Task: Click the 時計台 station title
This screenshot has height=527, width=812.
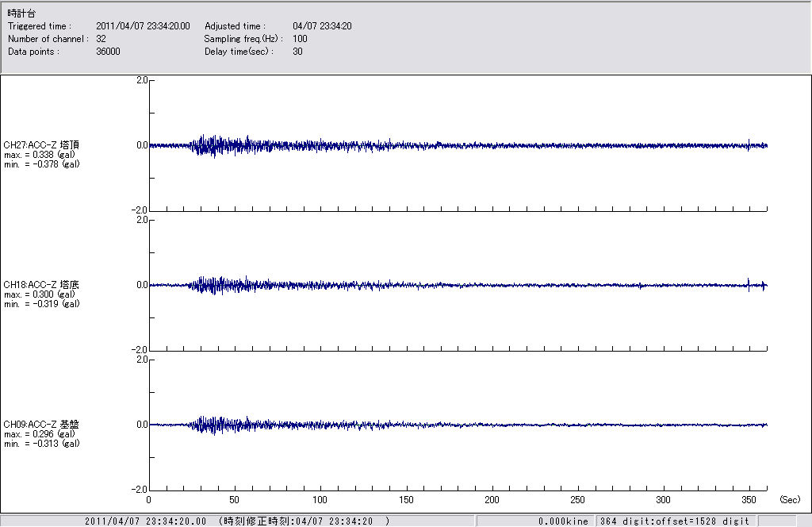Action: pos(21,14)
